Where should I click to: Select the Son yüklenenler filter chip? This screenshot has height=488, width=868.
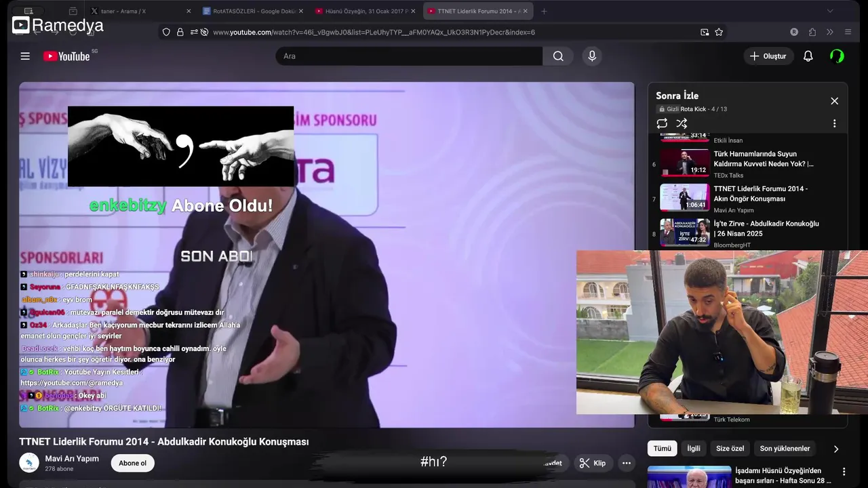point(785,449)
